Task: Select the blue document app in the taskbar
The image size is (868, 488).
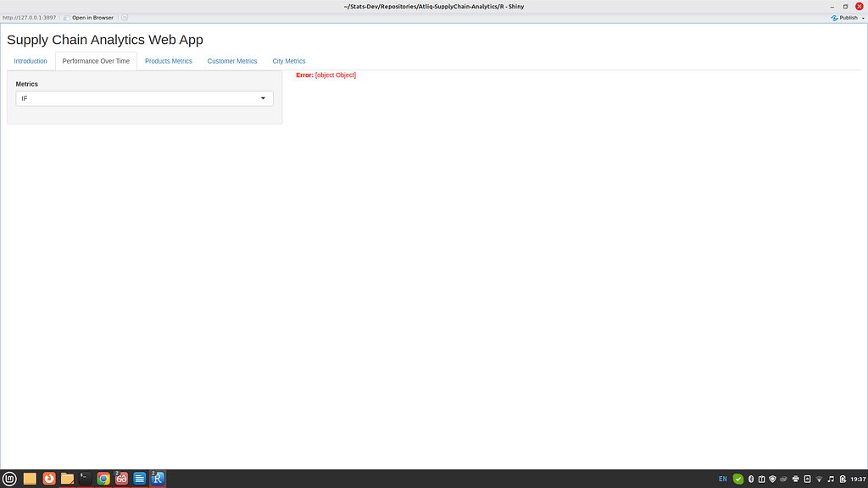Action: click(x=139, y=478)
